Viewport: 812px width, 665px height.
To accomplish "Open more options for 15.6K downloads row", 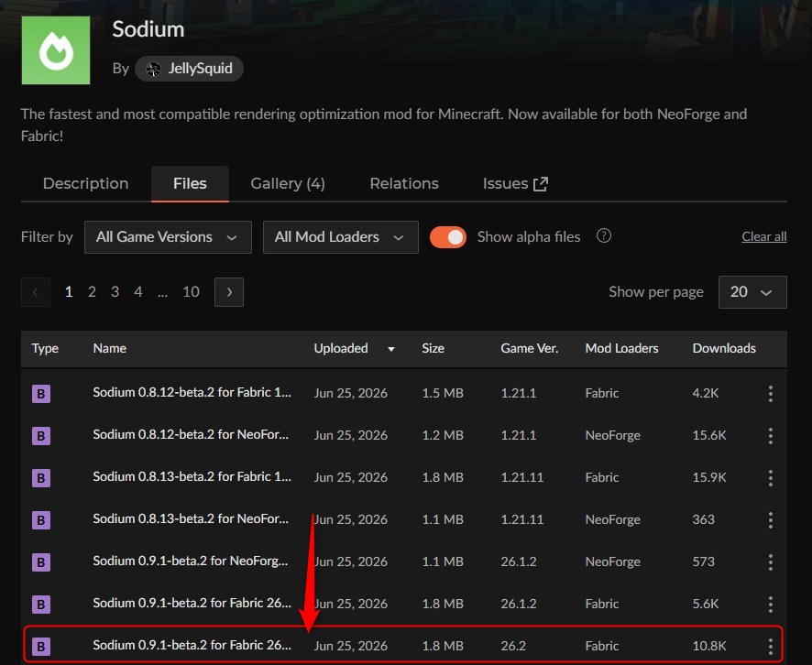I will tap(771, 436).
